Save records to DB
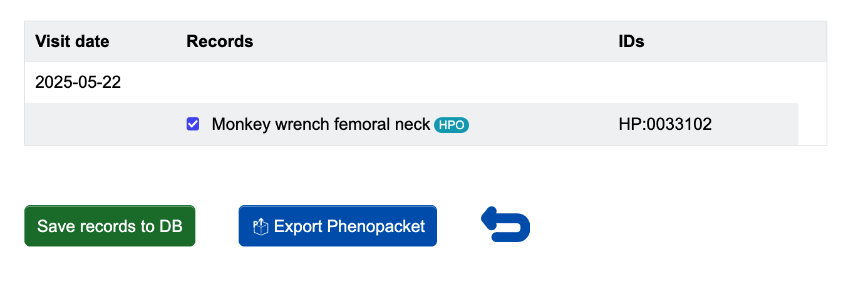The height and width of the screenshot is (286, 868). click(x=110, y=226)
